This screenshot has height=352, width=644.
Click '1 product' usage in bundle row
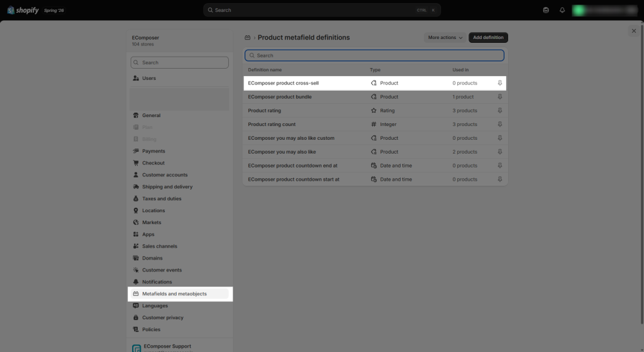click(463, 97)
